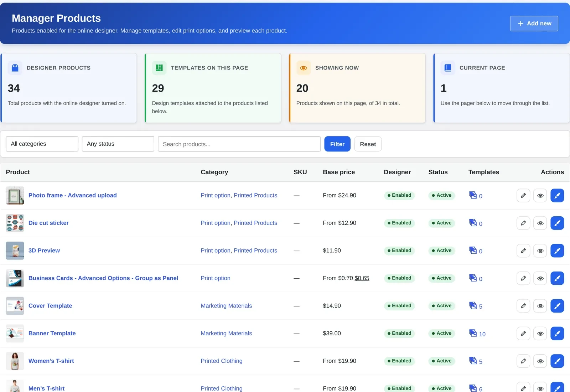
Task: Open templates icon for Banner Template row
Action: [x=473, y=333]
